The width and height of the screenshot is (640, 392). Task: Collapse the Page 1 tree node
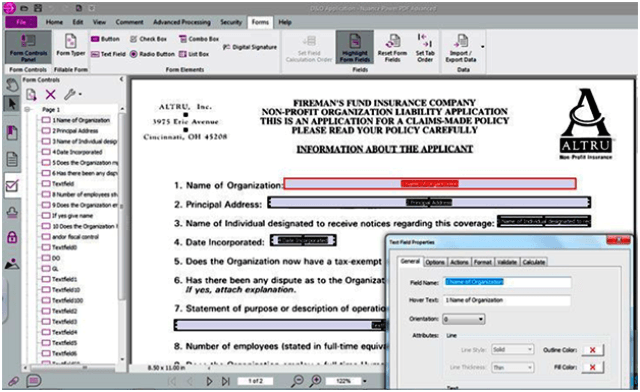point(27,109)
